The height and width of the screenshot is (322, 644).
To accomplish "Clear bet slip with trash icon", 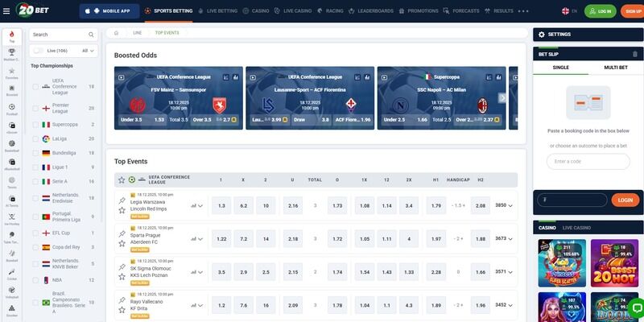I will (x=635, y=54).
